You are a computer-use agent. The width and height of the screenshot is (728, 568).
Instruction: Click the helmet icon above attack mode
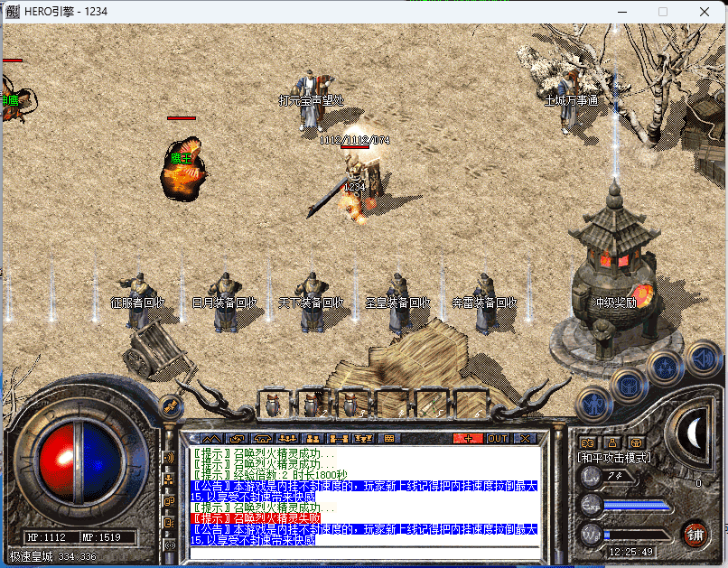(637, 442)
